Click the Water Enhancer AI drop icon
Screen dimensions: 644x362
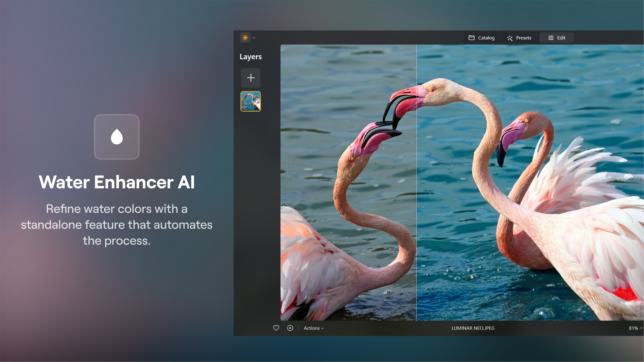coord(116,137)
